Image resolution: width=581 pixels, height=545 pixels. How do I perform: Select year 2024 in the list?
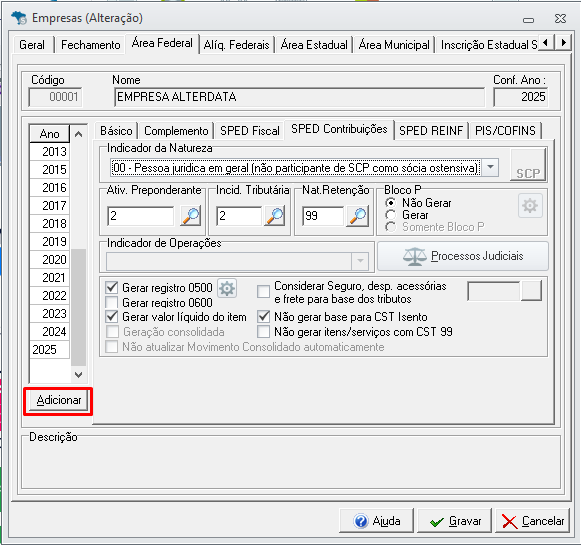pyautogui.click(x=49, y=332)
